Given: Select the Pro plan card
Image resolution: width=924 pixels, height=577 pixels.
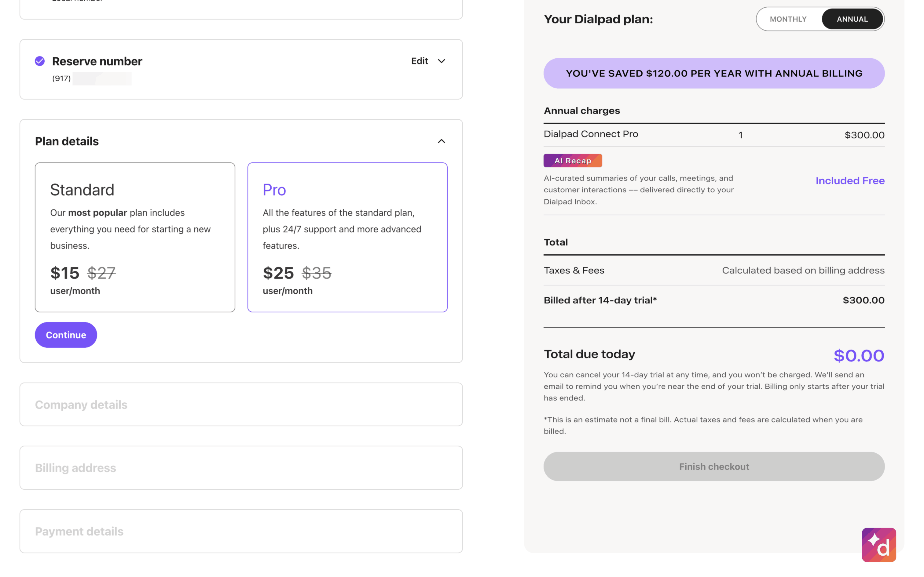Looking at the screenshot, I should click(347, 237).
